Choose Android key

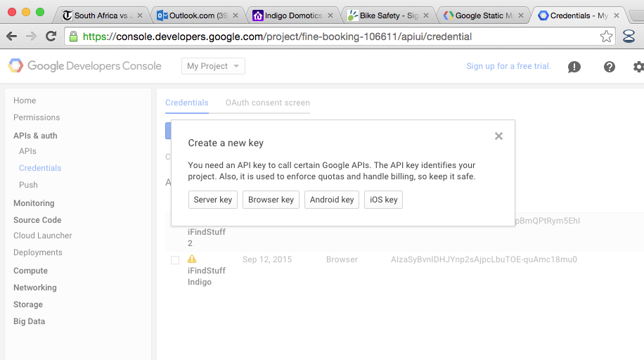click(x=332, y=200)
